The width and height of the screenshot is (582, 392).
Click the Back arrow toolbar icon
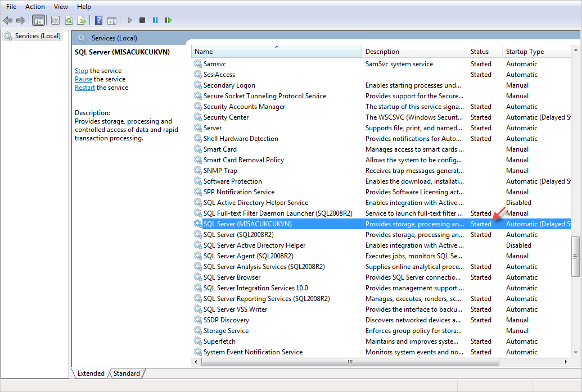tap(8, 20)
